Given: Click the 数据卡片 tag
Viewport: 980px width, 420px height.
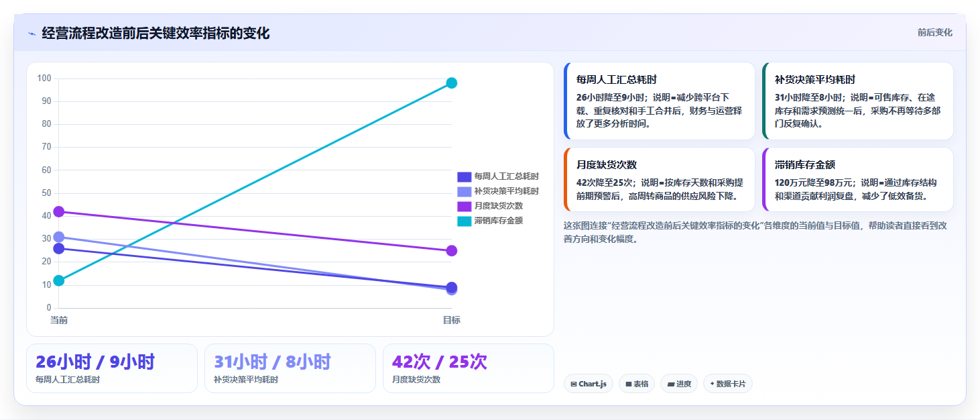Looking at the screenshot, I should point(727,384).
